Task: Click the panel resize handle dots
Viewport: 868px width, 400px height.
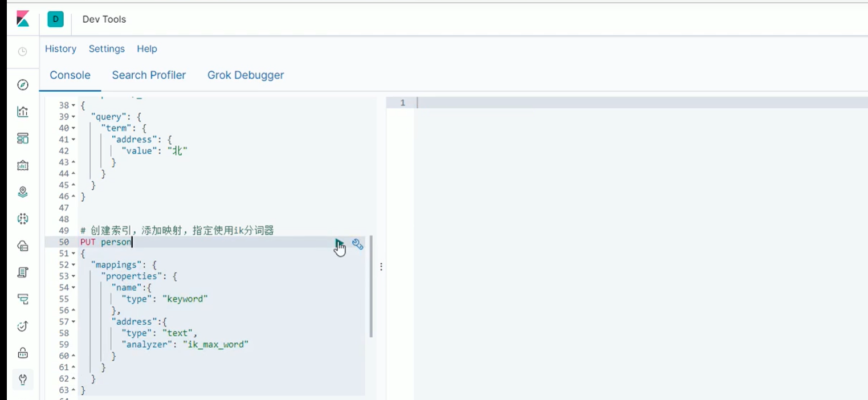Action: 381,267
